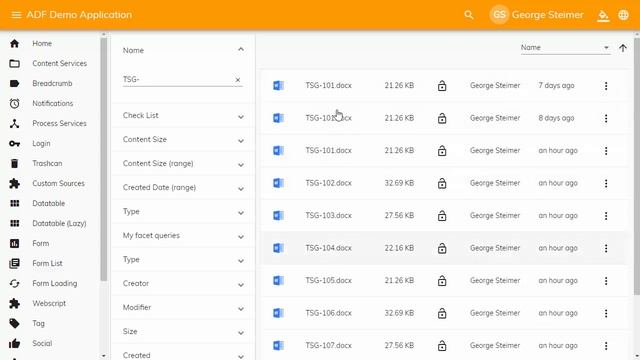Select file name TSG-103.docx
This screenshot has height=360, width=640.
coord(329,216)
